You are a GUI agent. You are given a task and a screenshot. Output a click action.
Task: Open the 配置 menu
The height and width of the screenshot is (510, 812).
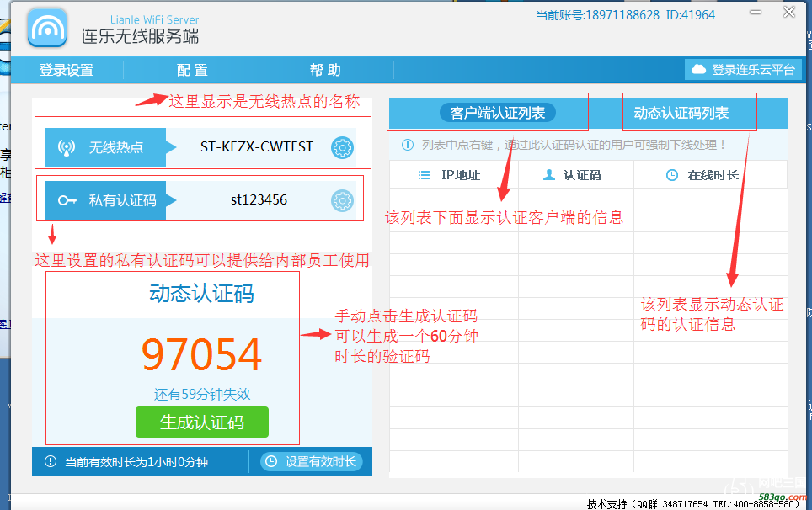coord(192,70)
